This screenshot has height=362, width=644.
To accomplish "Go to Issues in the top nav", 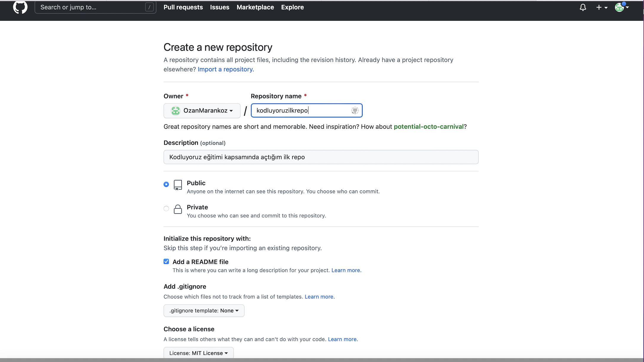I will point(220,7).
